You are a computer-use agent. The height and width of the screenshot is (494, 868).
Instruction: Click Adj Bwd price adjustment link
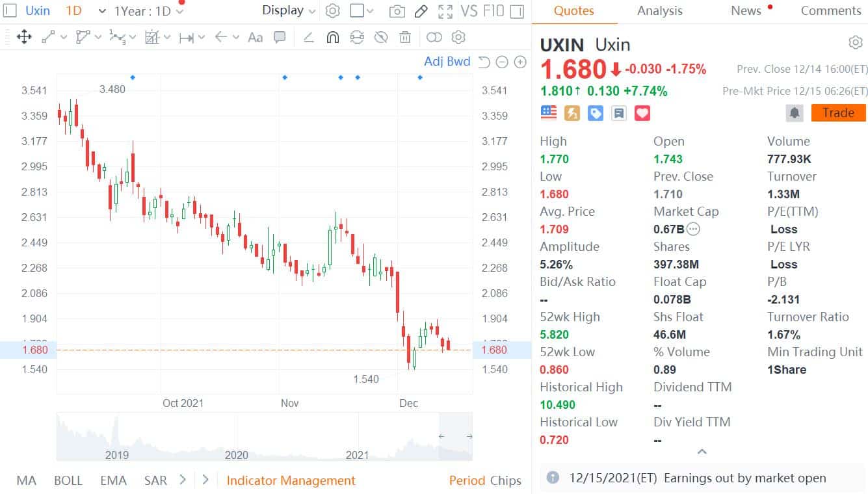(x=449, y=62)
